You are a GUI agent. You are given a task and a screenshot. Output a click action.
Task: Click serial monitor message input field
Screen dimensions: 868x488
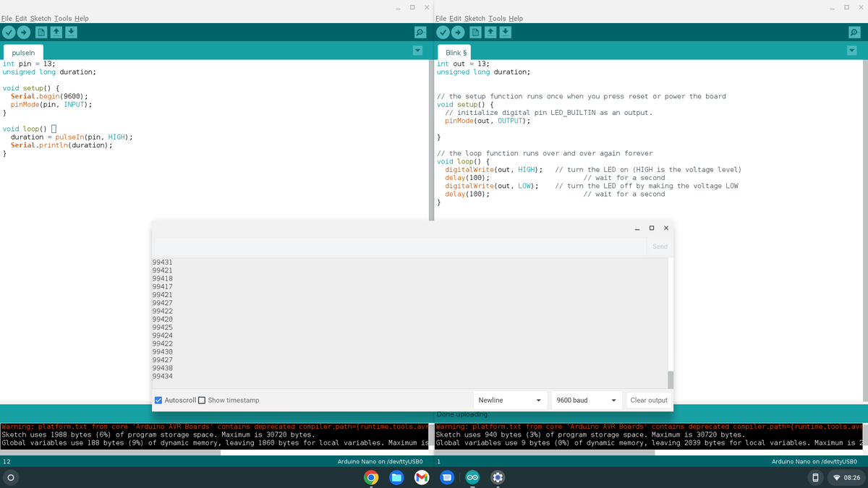[399, 247]
